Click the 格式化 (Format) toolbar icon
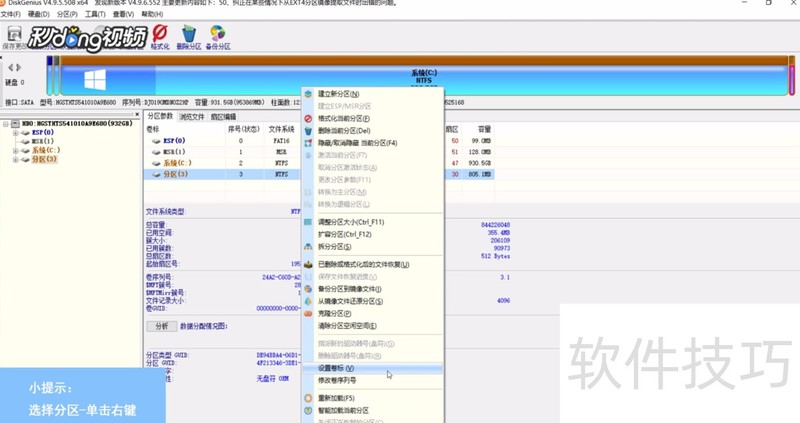Screen dimensions: 800x423 click(159, 37)
